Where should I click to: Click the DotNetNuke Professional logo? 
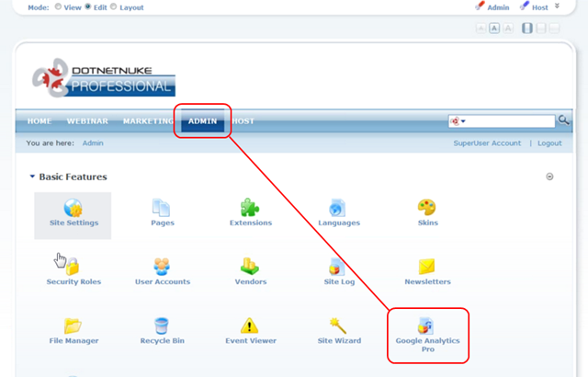[x=104, y=78]
